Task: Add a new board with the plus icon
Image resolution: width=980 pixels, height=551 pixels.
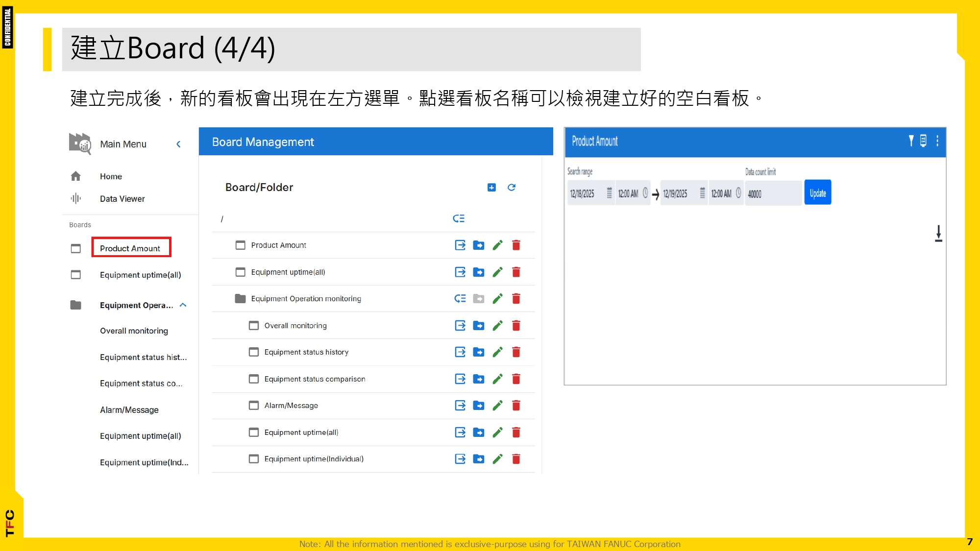Action: click(x=491, y=187)
